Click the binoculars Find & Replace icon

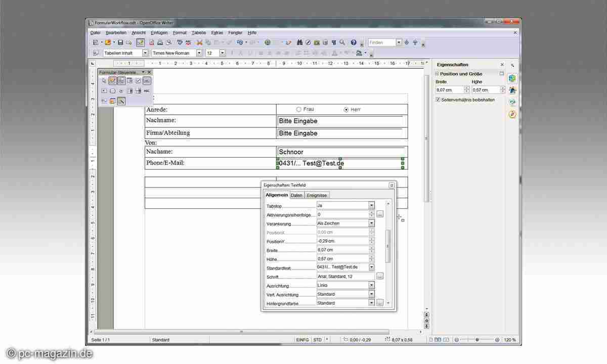299,42
